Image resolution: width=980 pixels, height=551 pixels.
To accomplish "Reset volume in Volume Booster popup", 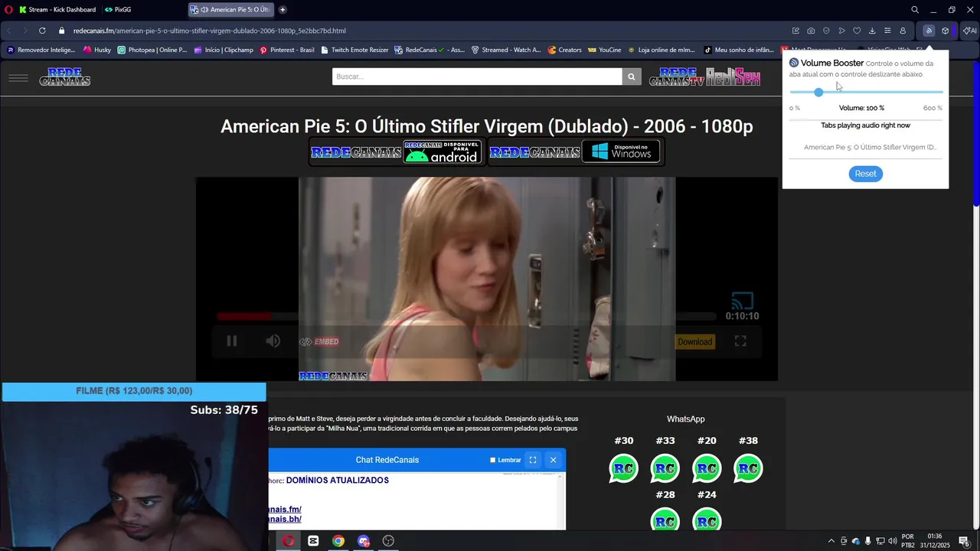I will coord(865,174).
